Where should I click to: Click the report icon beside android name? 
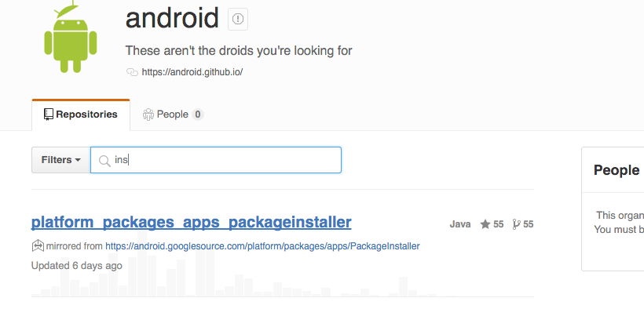tap(237, 19)
